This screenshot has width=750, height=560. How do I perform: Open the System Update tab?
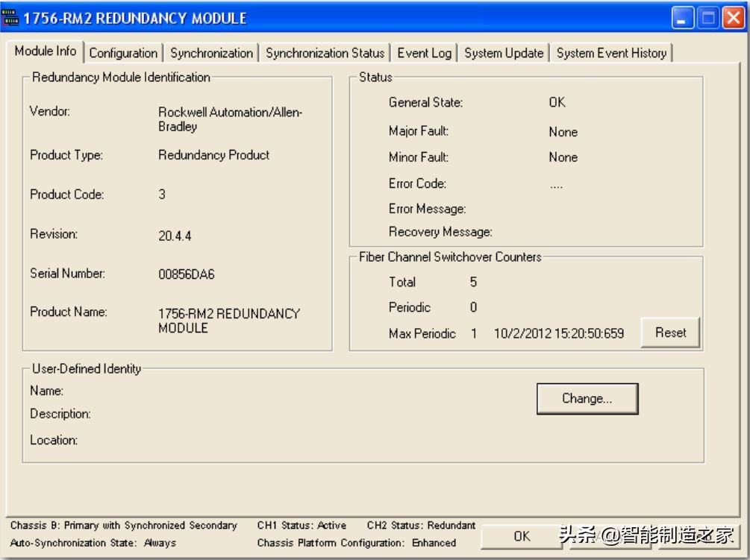[x=504, y=53]
